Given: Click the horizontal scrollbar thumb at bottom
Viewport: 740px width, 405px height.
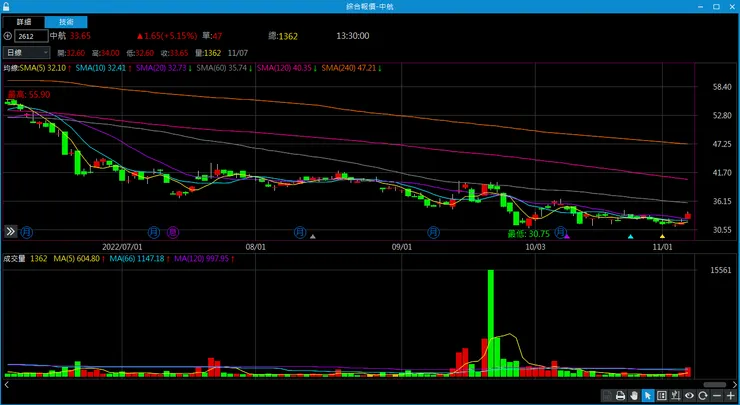Looking at the screenshot, I should tap(715, 385).
